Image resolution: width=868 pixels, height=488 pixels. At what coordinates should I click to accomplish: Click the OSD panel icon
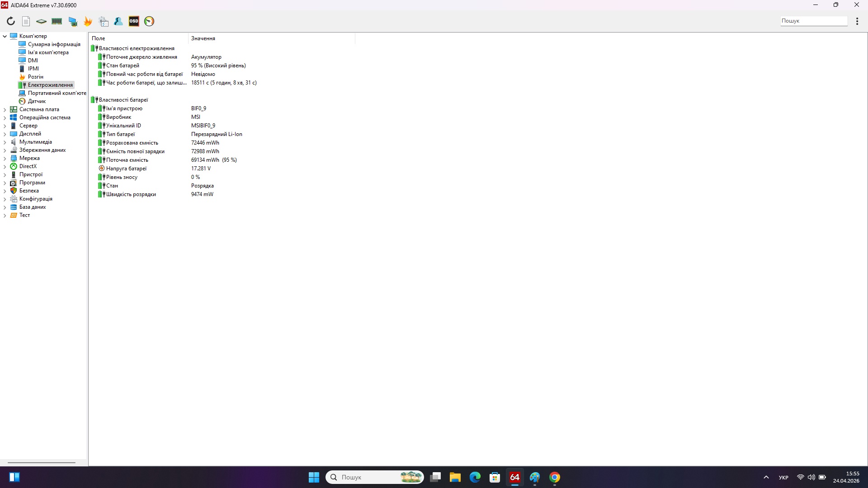[x=134, y=21]
